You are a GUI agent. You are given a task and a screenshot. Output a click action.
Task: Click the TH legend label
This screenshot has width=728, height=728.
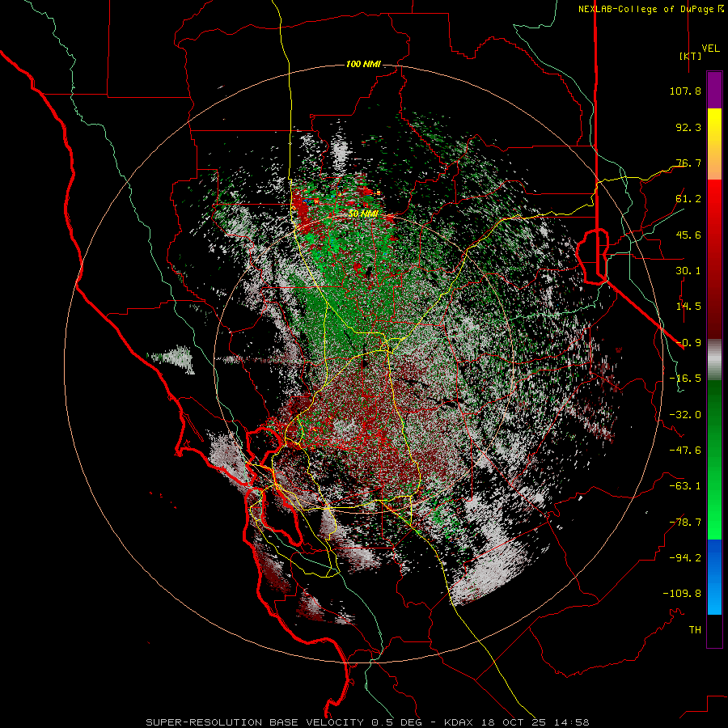(x=695, y=630)
